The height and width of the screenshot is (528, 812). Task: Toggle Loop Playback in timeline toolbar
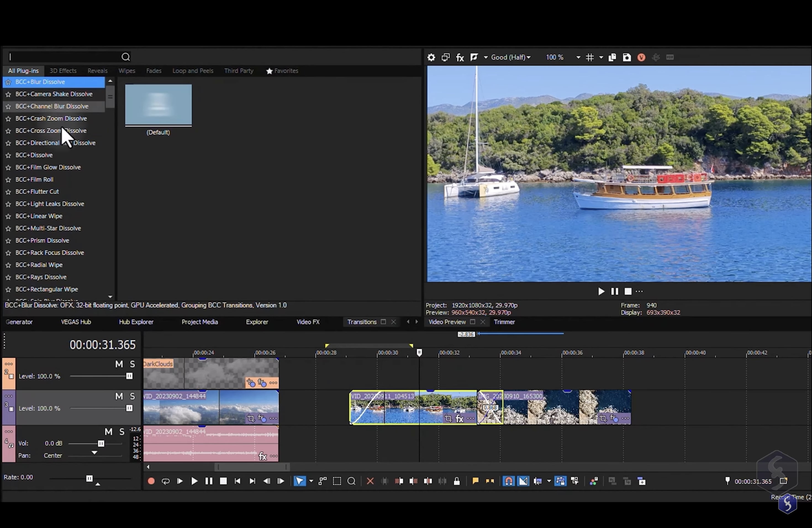click(x=165, y=481)
